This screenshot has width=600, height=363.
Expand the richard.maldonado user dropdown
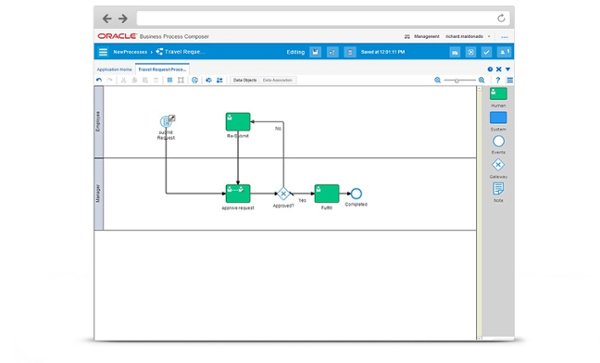(x=489, y=36)
